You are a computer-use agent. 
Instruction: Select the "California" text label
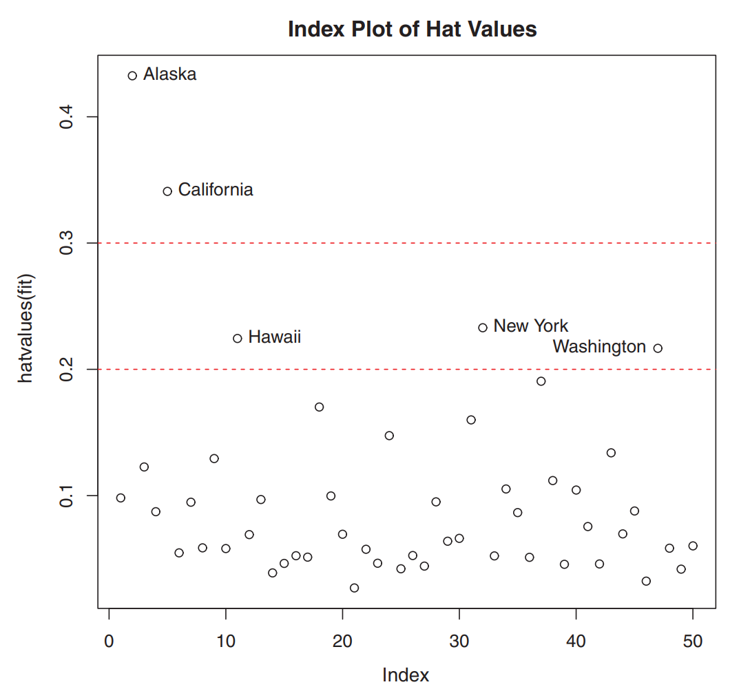(x=216, y=190)
